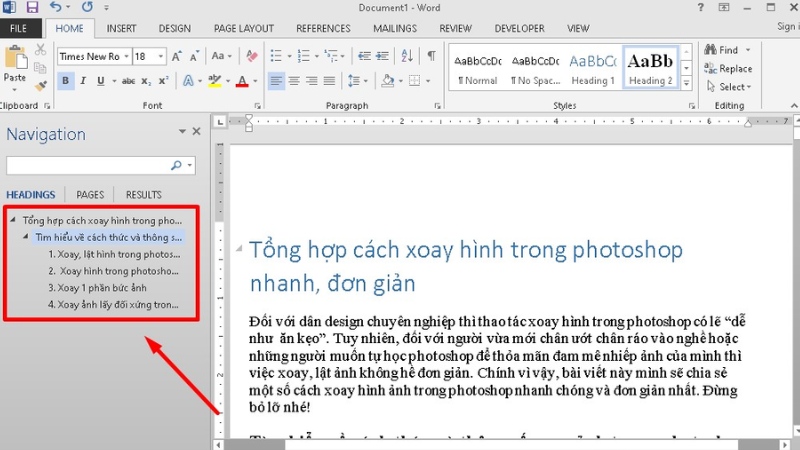Decrease paragraph indent

point(364,56)
